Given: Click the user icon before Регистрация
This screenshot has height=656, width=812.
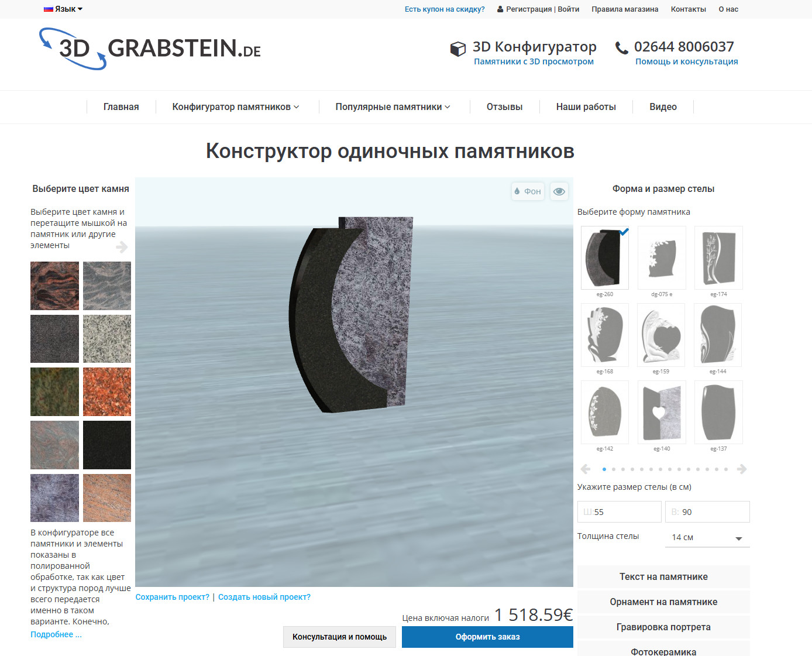Looking at the screenshot, I should coord(499,9).
